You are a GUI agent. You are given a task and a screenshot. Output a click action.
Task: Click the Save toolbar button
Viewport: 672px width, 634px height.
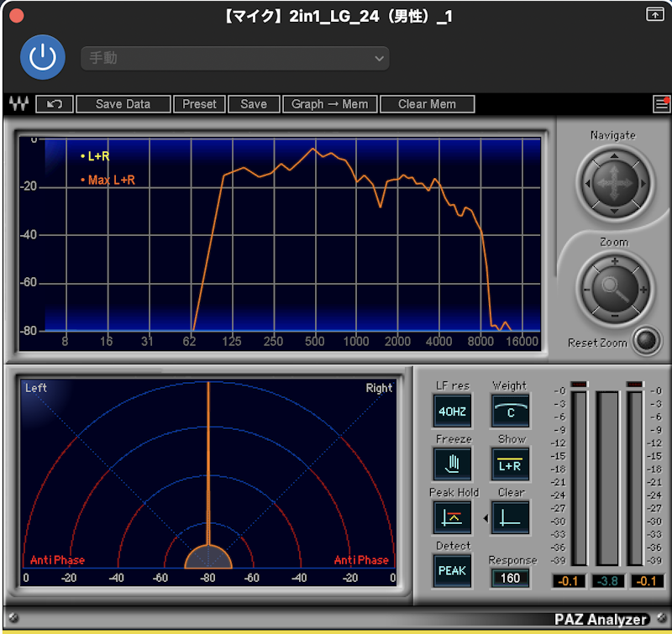(x=254, y=104)
